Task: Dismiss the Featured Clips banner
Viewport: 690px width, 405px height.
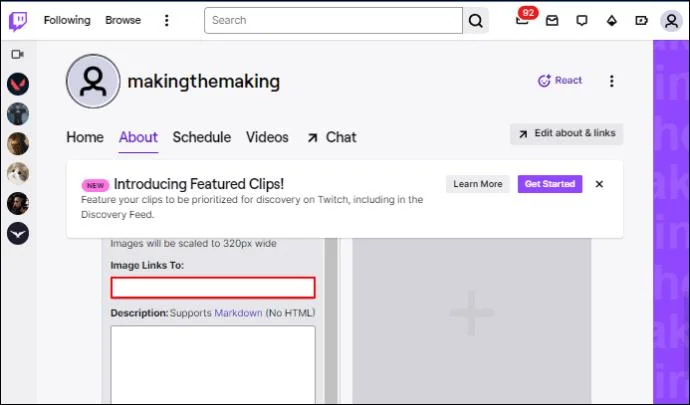Action: tap(599, 184)
